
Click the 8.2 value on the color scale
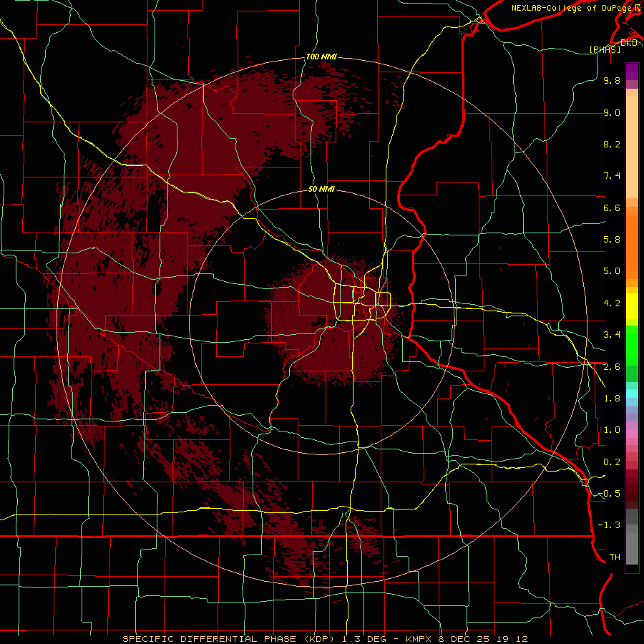(612, 144)
